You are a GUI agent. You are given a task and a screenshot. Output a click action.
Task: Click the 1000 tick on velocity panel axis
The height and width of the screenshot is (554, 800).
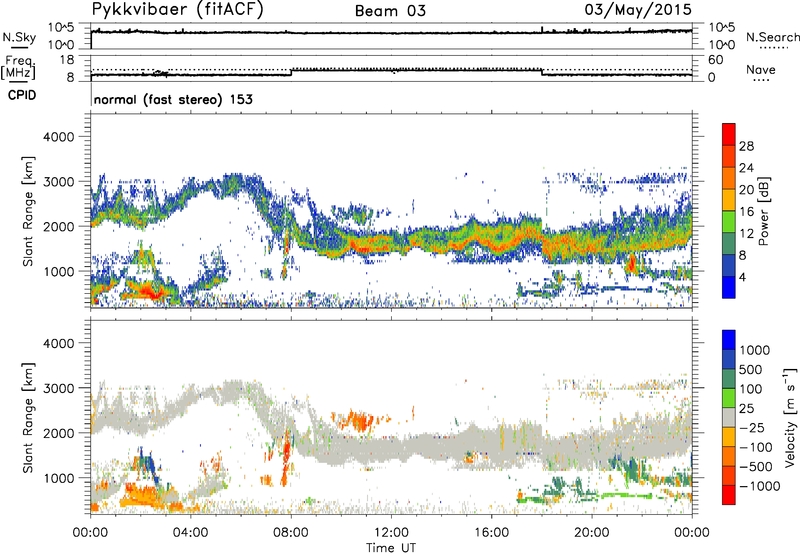(58, 478)
